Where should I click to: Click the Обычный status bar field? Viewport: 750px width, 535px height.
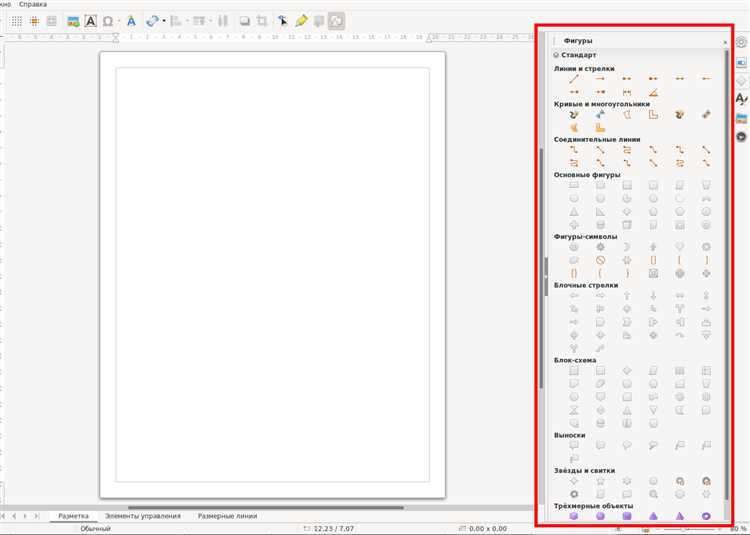coord(95,529)
